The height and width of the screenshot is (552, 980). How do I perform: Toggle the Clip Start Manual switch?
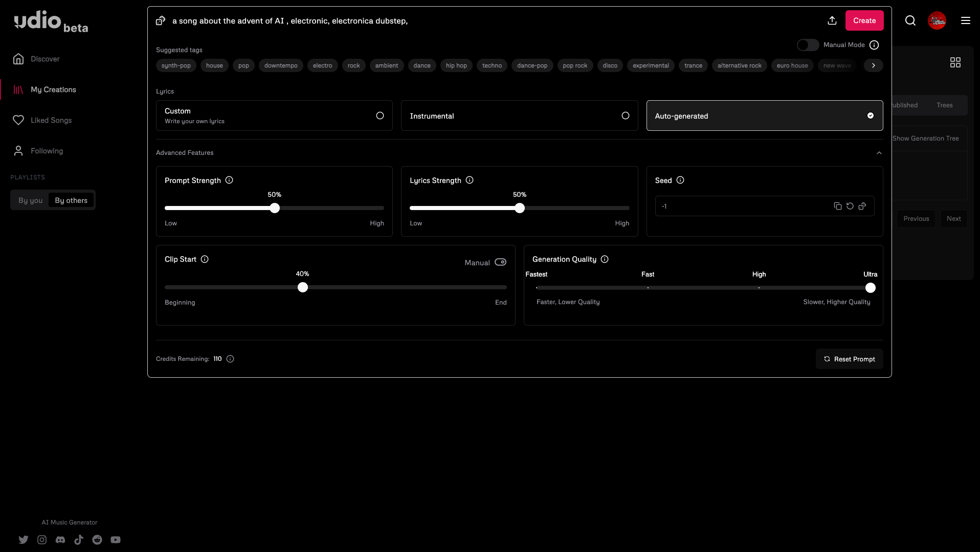point(500,262)
